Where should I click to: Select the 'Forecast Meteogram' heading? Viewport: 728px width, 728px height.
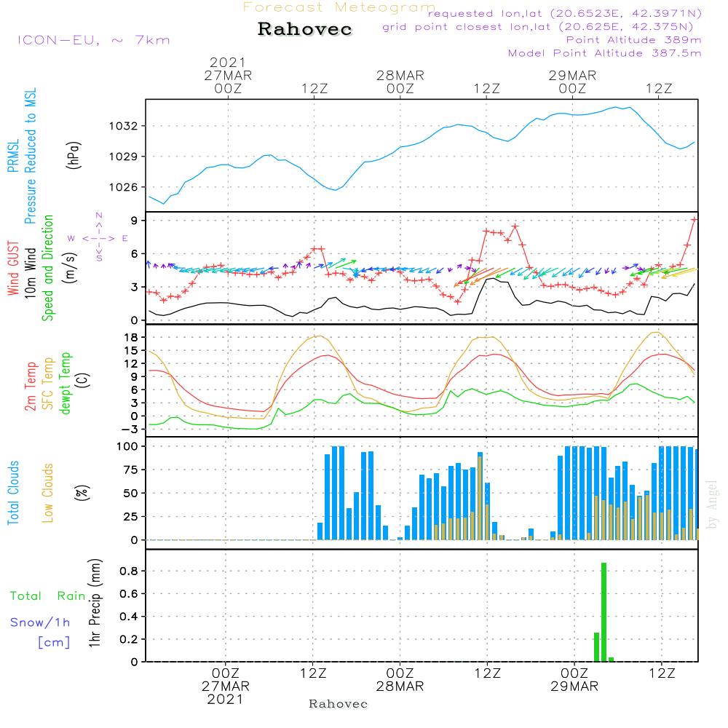click(339, 7)
